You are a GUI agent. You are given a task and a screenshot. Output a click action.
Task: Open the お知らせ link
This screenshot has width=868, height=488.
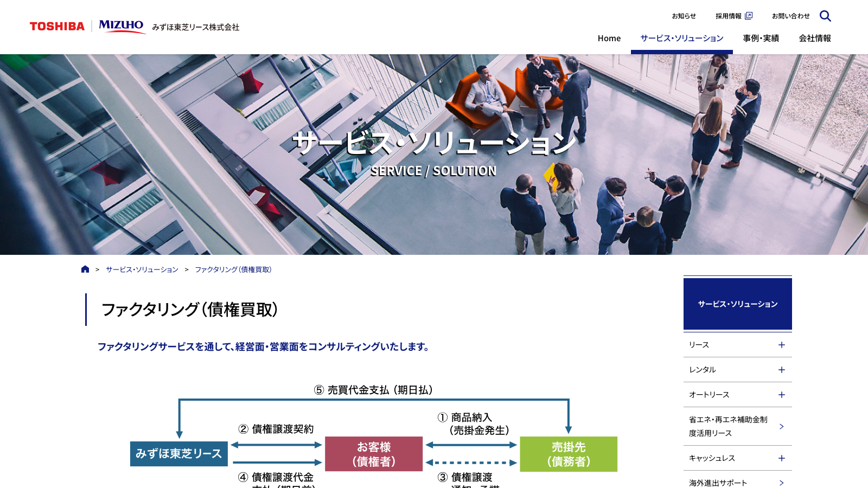(684, 16)
